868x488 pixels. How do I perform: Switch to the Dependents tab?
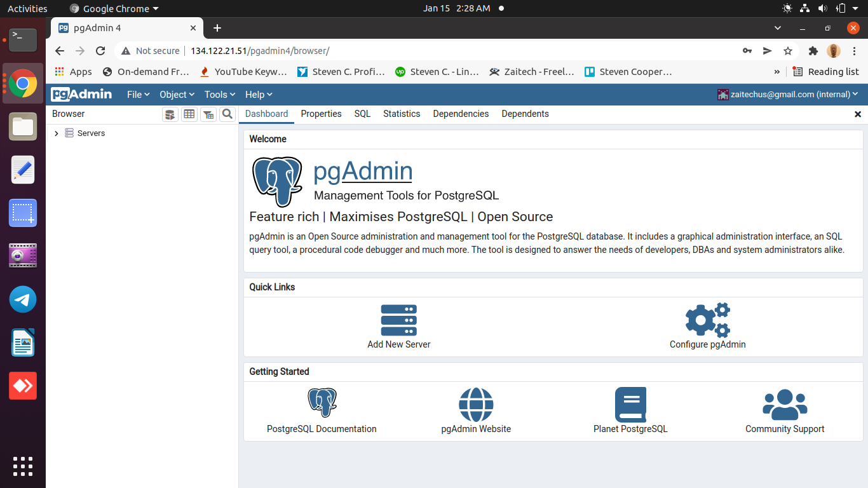tap(525, 114)
